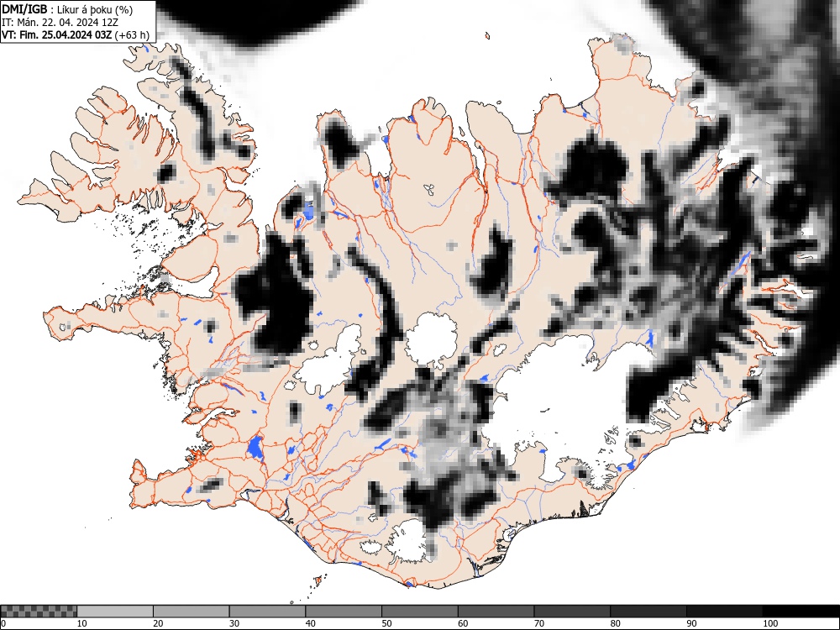Click the '70' scale label

539,623
